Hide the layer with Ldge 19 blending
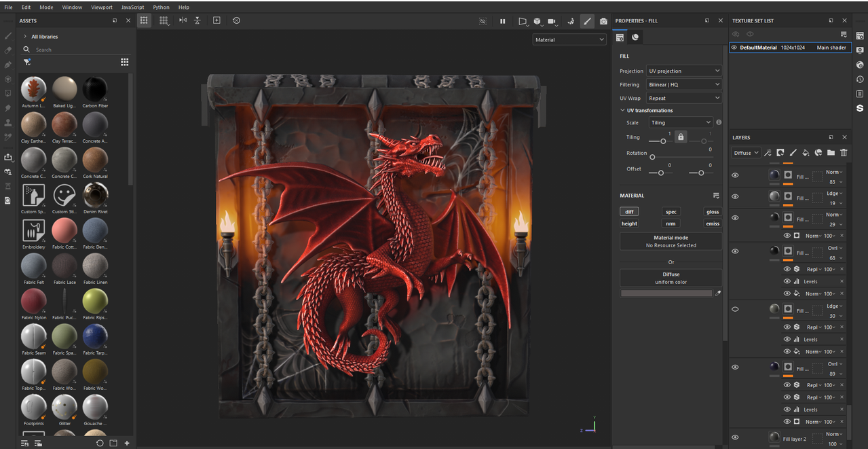The image size is (868, 449). (735, 196)
